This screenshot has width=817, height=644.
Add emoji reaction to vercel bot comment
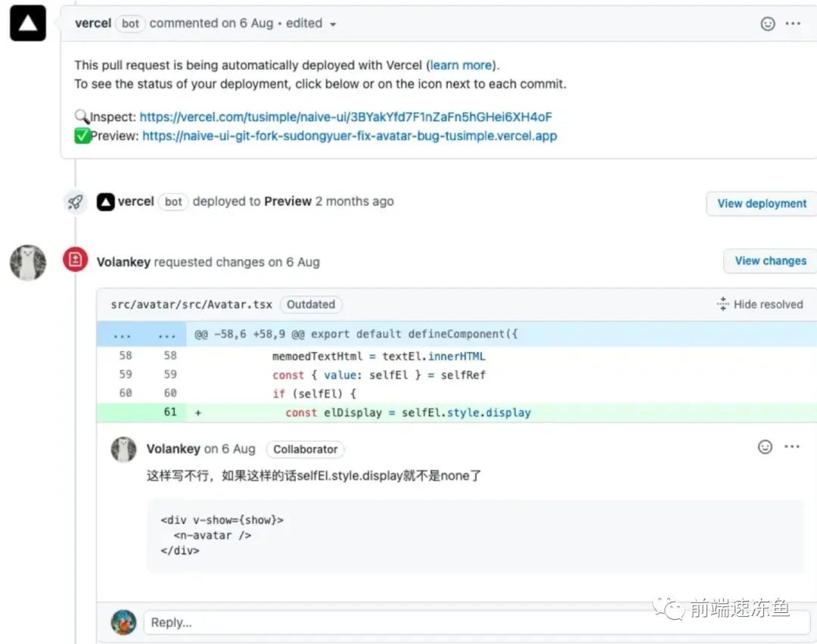pyautogui.click(x=768, y=24)
